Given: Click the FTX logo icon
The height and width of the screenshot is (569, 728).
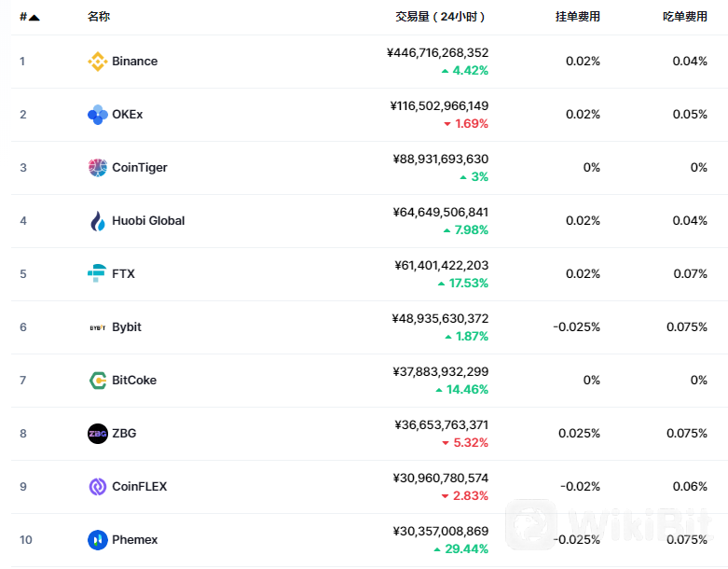Looking at the screenshot, I should 97,274.
